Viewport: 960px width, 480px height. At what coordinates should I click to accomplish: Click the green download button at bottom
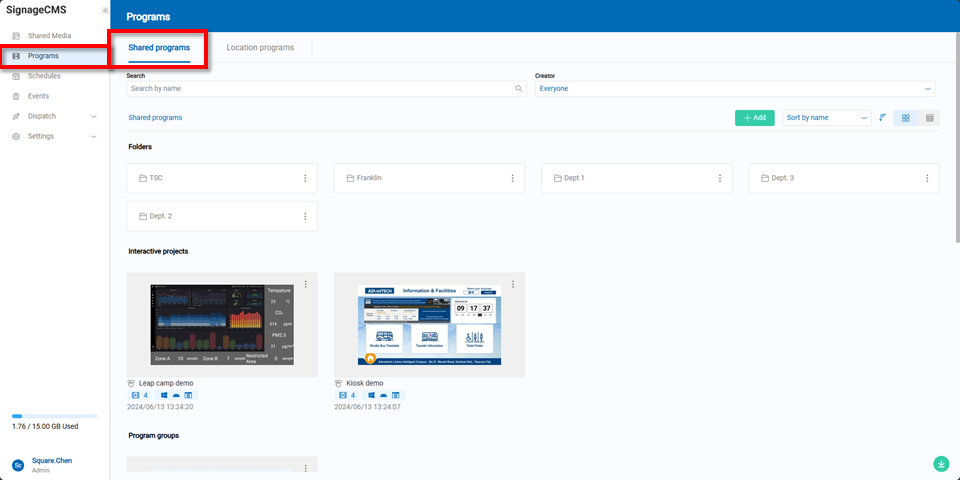point(940,464)
